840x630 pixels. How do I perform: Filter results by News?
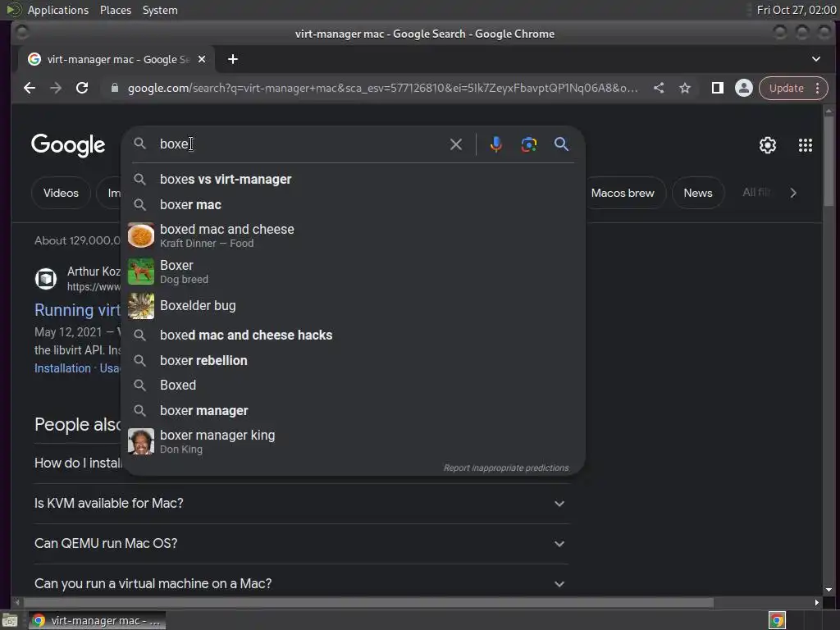coord(697,193)
